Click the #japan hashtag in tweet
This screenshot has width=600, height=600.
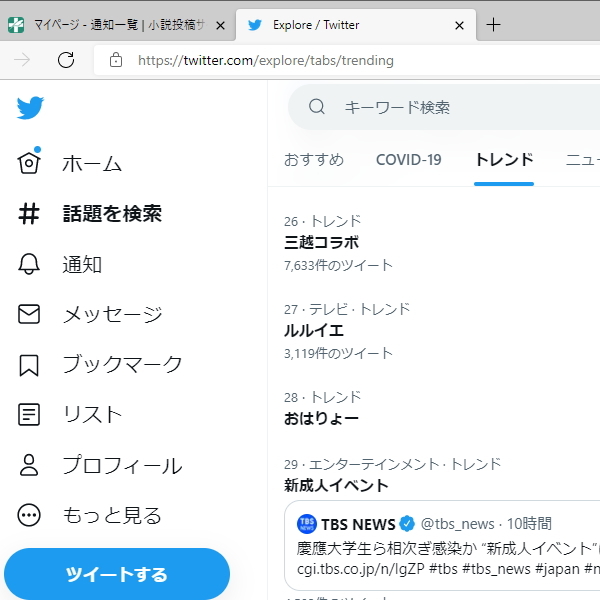(x=557, y=569)
